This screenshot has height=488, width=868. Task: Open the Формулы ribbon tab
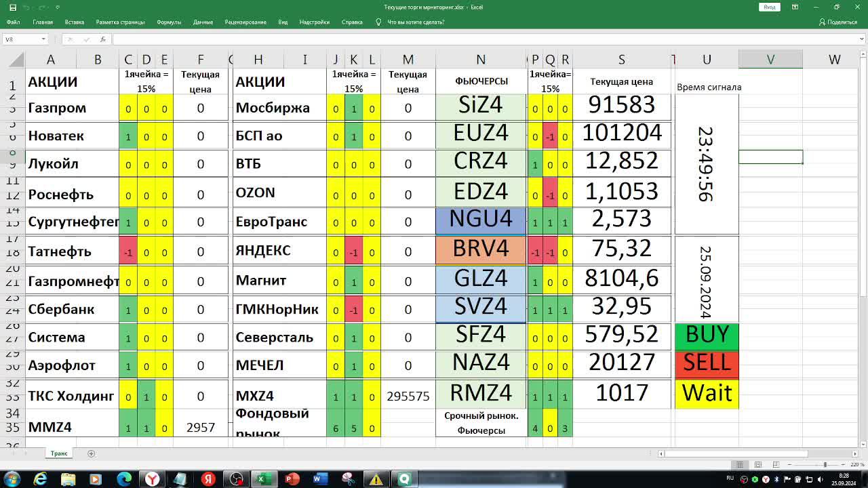[x=169, y=22]
